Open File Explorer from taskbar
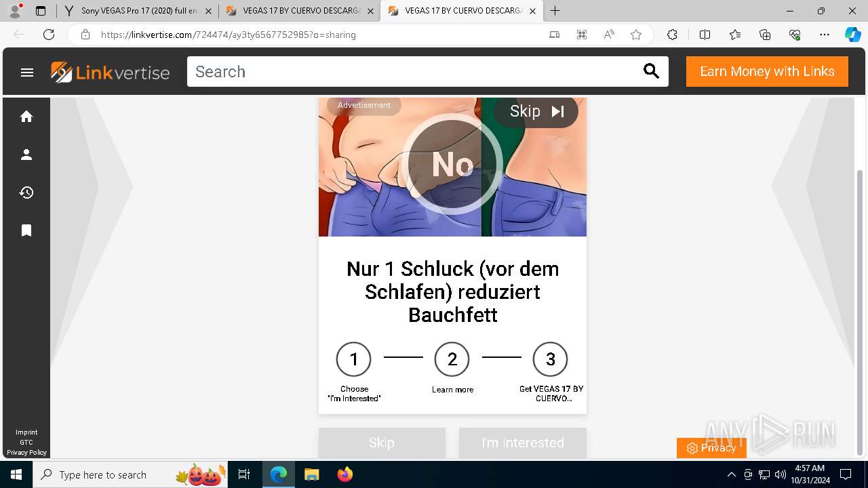 (x=311, y=474)
